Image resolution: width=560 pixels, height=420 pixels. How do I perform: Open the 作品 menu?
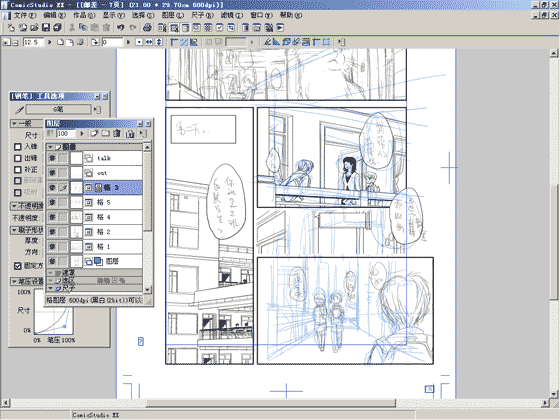pos(84,15)
